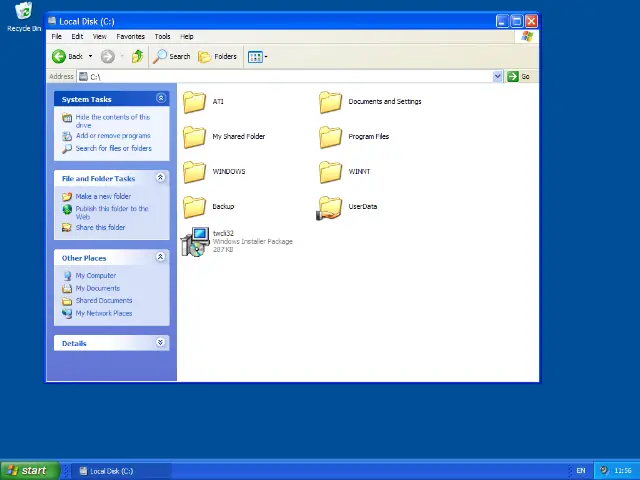Collapse the Other Places panel
Image resolution: width=640 pixels, height=480 pixels.
[161, 257]
